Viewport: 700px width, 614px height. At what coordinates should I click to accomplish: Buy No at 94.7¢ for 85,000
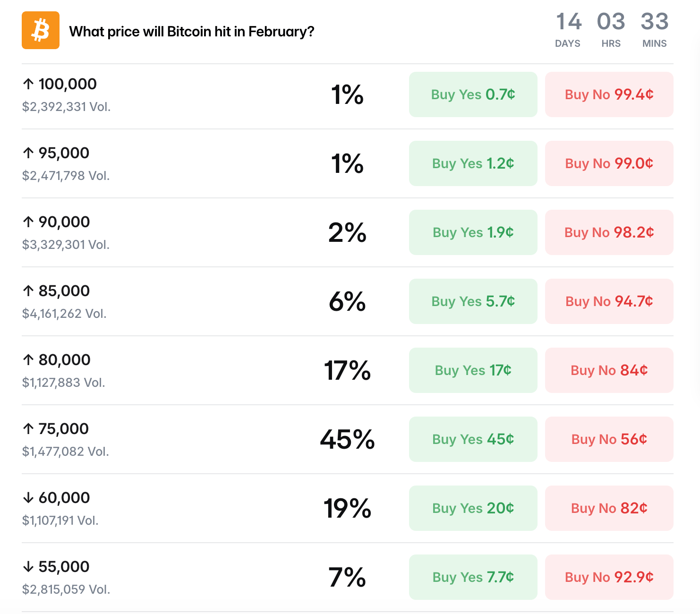coord(609,301)
